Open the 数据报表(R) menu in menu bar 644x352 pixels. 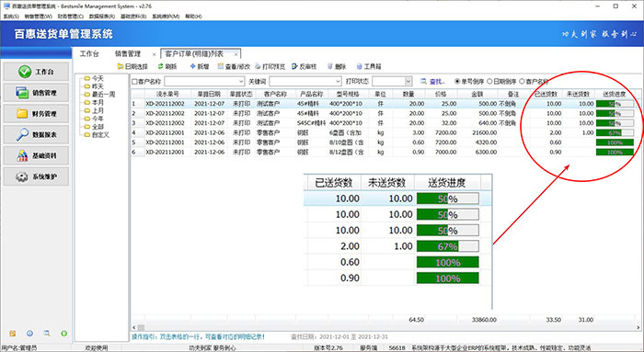(x=102, y=17)
